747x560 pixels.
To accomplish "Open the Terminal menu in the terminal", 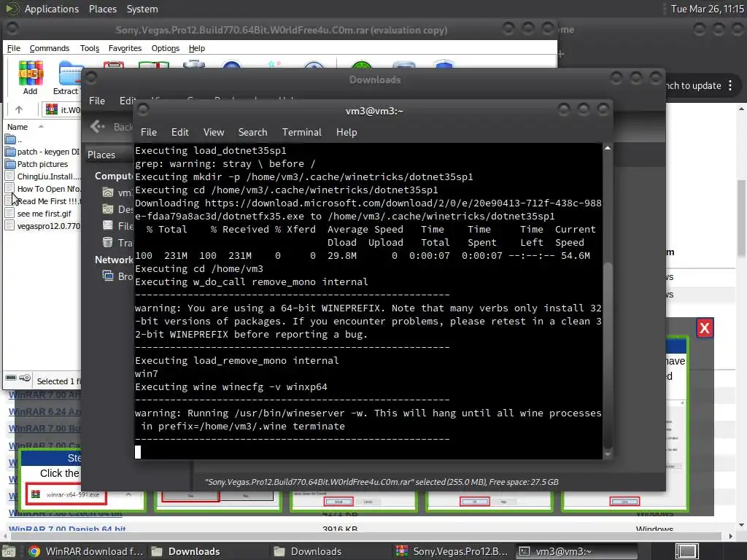I will 301,133.
